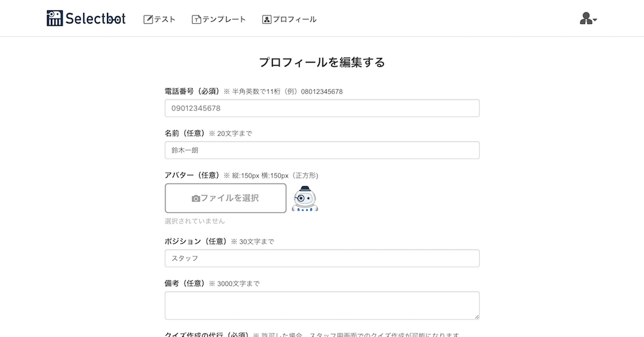Click inside the 備考 notes textarea

pyautogui.click(x=322, y=305)
